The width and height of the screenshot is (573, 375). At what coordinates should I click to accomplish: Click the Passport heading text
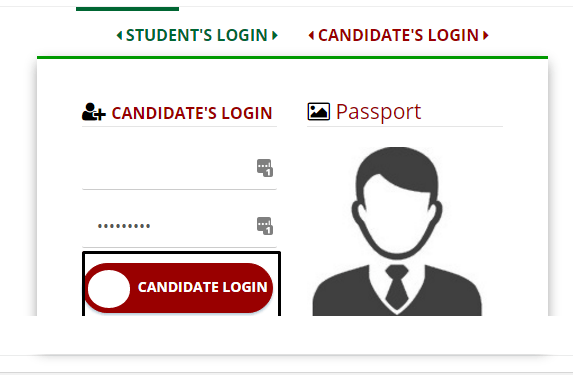tap(378, 112)
